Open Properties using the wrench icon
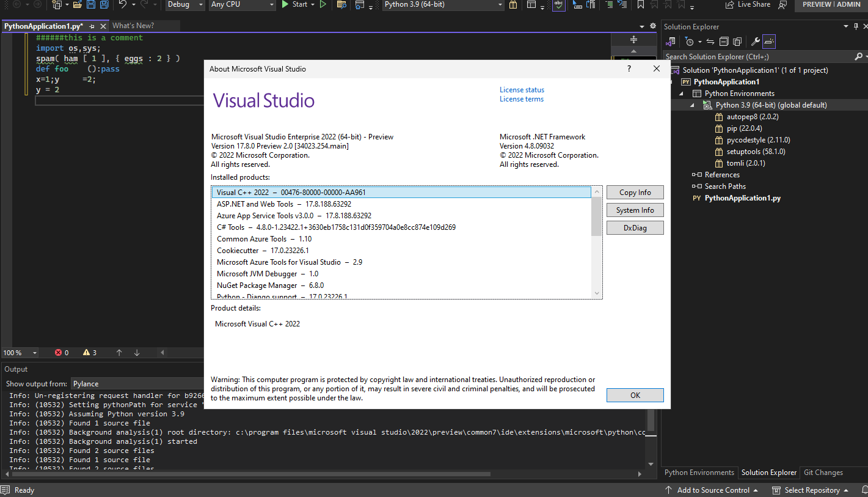 tap(756, 41)
